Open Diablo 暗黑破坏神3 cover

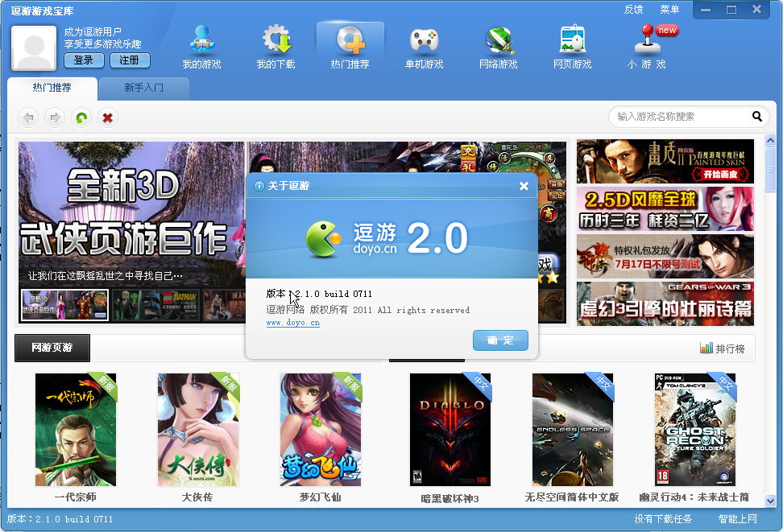(450, 430)
